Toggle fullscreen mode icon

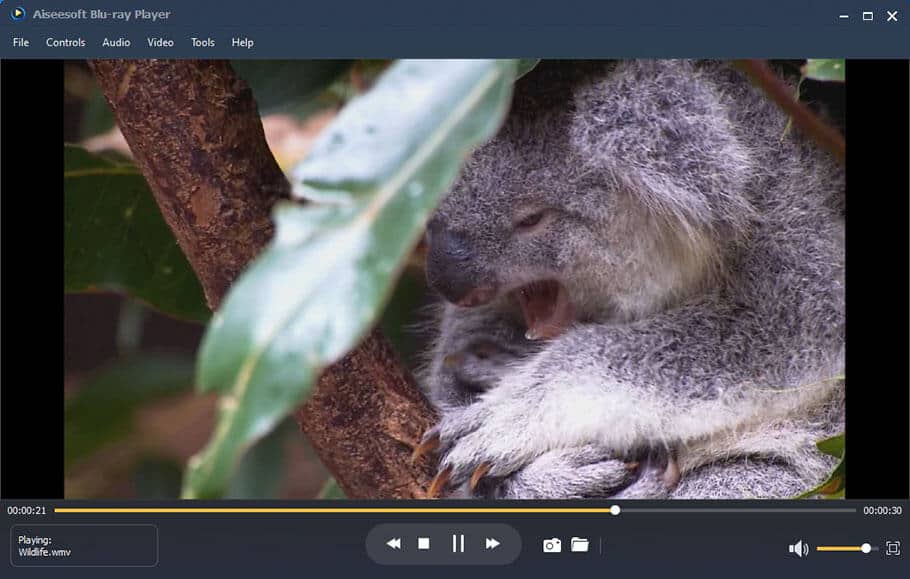pos(893,548)
